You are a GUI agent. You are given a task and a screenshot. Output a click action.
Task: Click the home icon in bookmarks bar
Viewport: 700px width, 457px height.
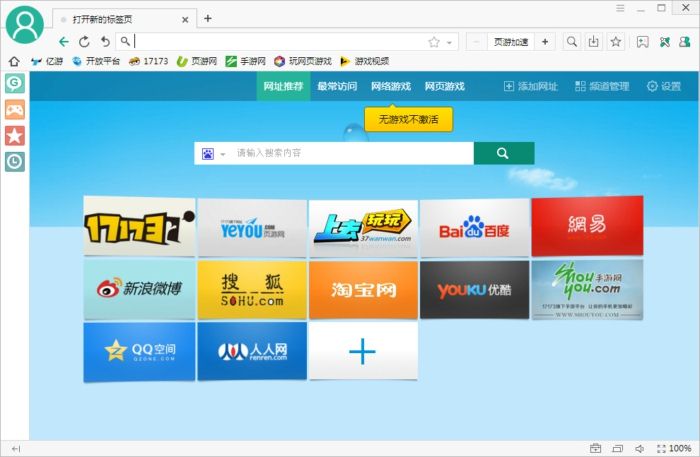point(14,61)
